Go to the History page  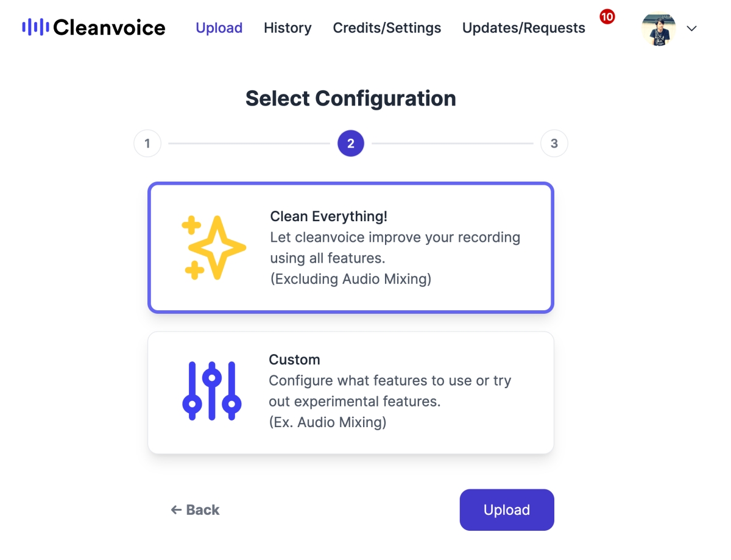coord(288,28)
